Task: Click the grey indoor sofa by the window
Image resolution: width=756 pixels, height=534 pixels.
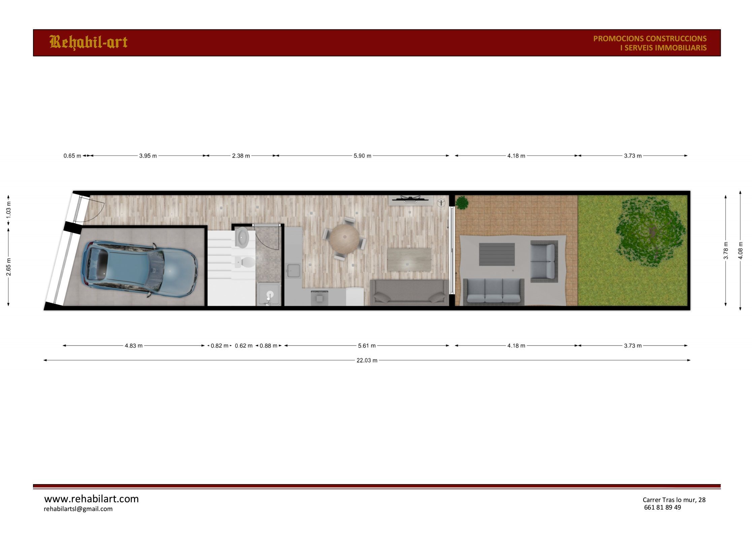Action: click(x=409, y=292)
